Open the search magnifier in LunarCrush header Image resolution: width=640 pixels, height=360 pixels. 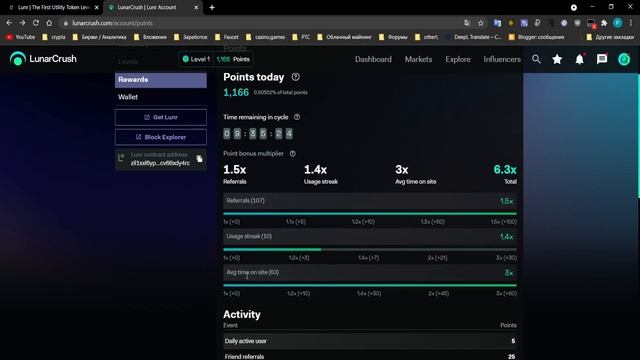pos(536,59)
